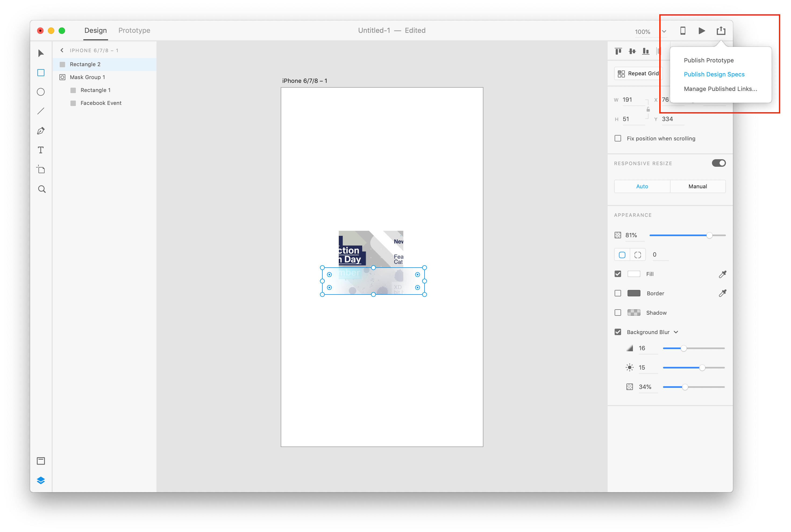Toggle the Responsive Resize switch
791x532 pixels.
718,163
